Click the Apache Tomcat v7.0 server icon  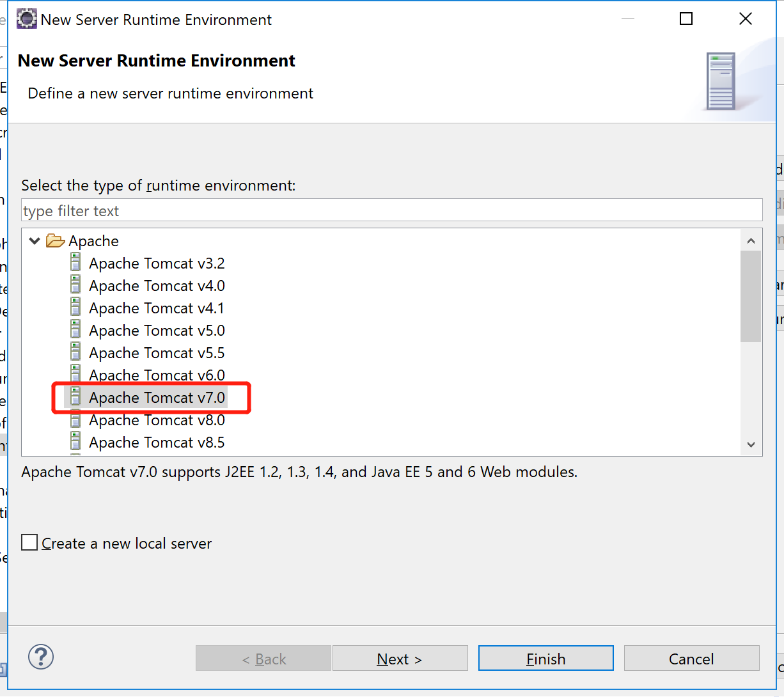tap(75, 397)
